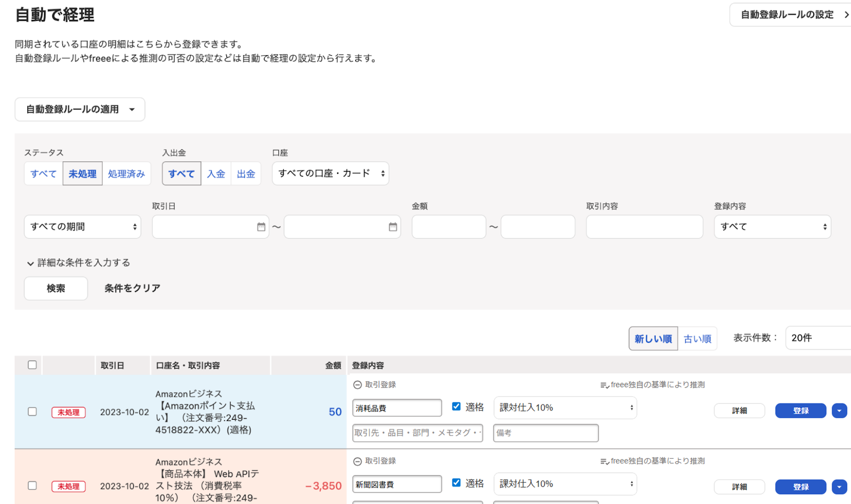The width and height of the screenshot is (851, 504).
Task: Click 取引先・品目・部門・メモタグ field in first row
Action: tap(418, 433)
